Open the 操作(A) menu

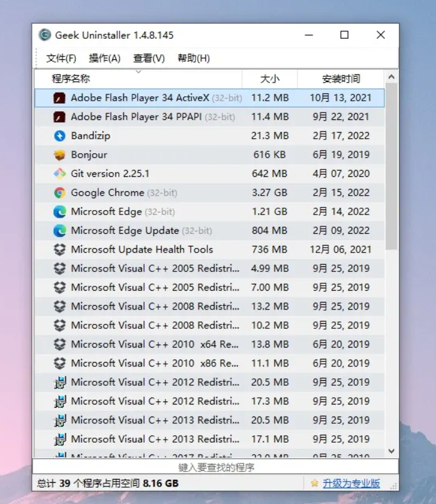click(104, 58)
